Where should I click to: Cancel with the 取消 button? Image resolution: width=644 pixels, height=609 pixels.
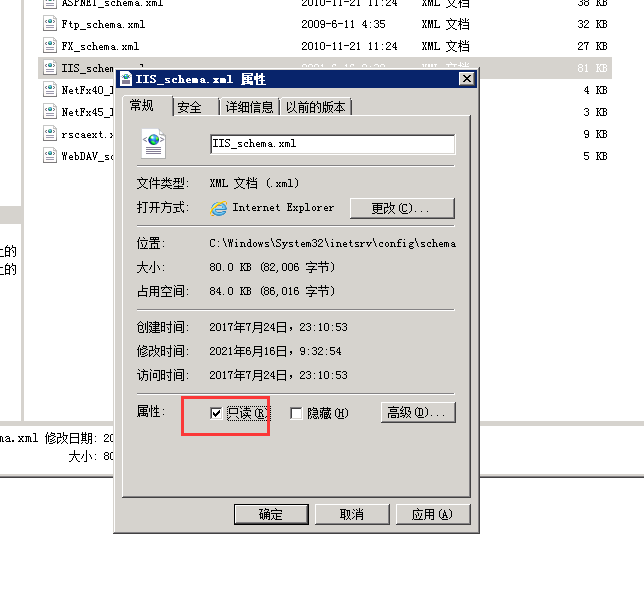pyautogui.click(x=352, y=514)
